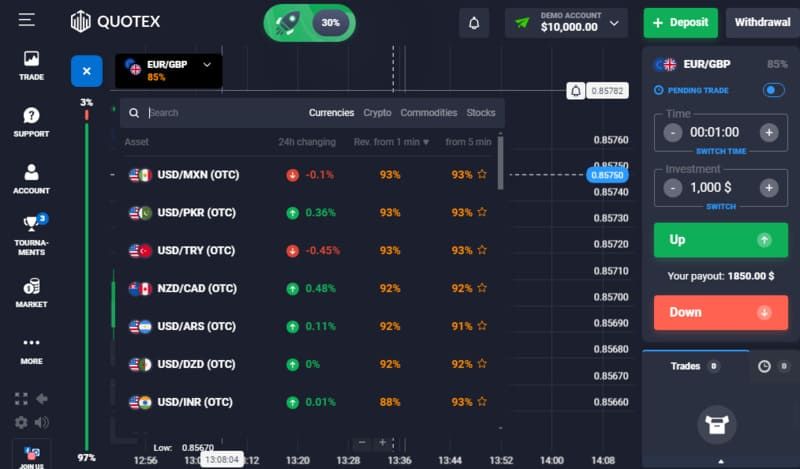The image size is (800, 469).
Task: Select NZD/CAD (OTC) asset row
Action: click(309, 288)
